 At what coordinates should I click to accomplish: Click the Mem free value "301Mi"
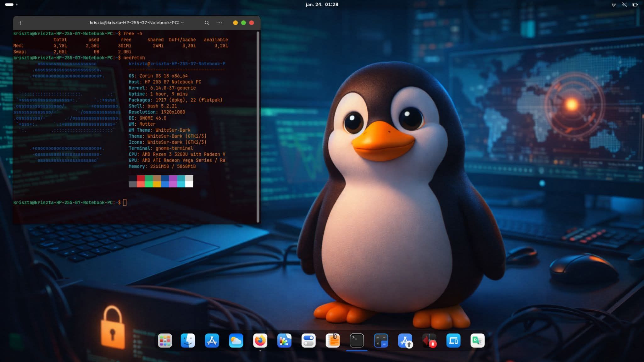[125, 46]
